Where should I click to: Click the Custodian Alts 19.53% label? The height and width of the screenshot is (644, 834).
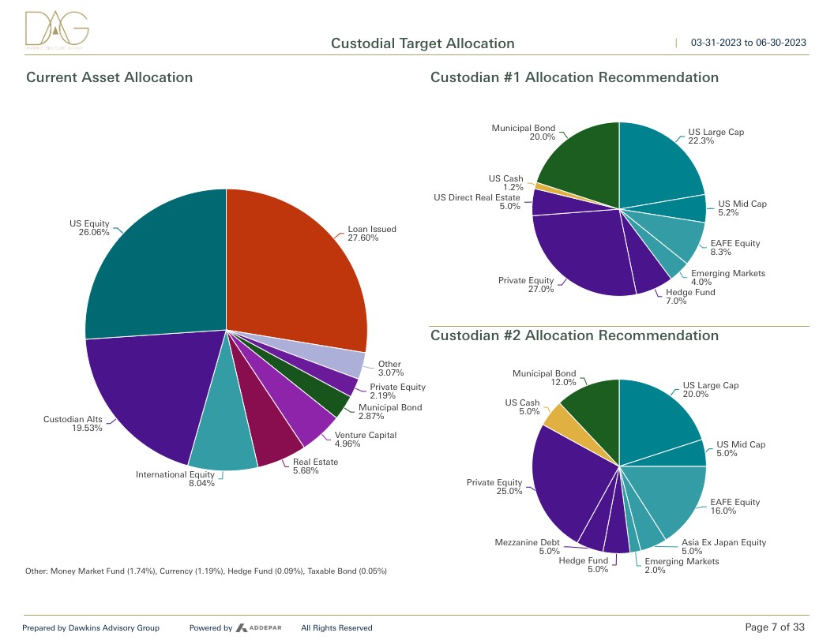click(73, 424)
